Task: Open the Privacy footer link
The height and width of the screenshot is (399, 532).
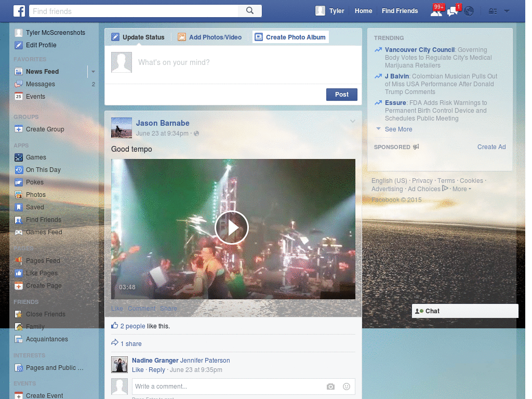Action: tap(422, 181)
